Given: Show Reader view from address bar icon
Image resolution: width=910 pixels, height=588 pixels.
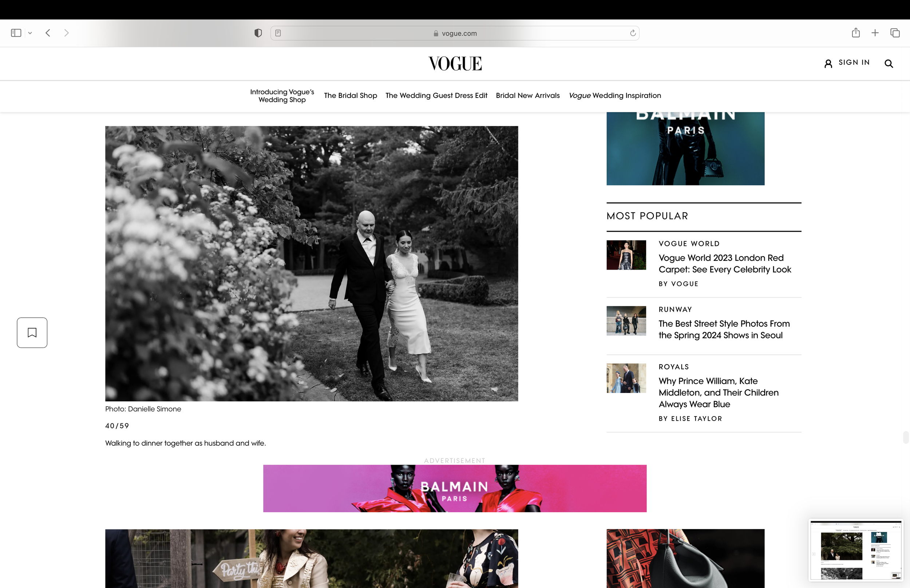Looking at the screenshot, I should click(278, 33).
